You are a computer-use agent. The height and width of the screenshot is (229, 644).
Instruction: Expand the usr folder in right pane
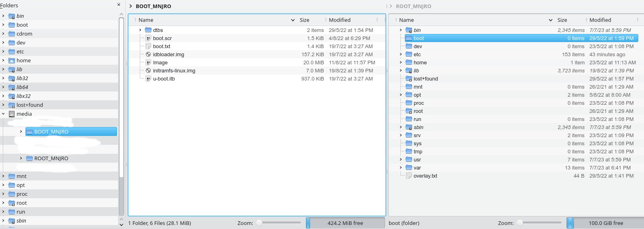coord(401,159)
